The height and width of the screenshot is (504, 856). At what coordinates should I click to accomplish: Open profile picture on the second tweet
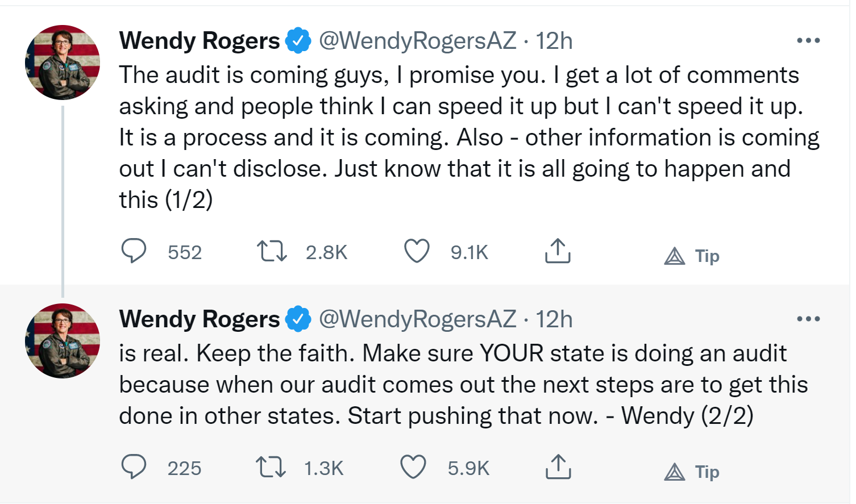pyautogui.click(x=63, y=341)
